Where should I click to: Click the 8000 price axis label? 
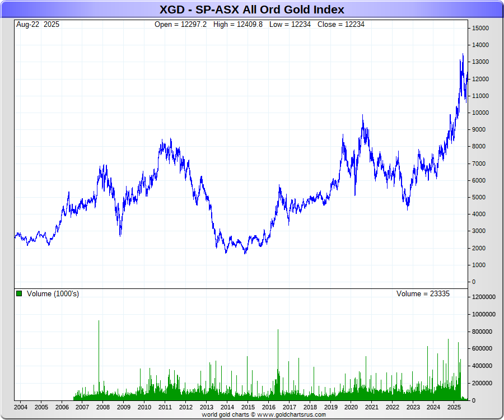point(479,146)
